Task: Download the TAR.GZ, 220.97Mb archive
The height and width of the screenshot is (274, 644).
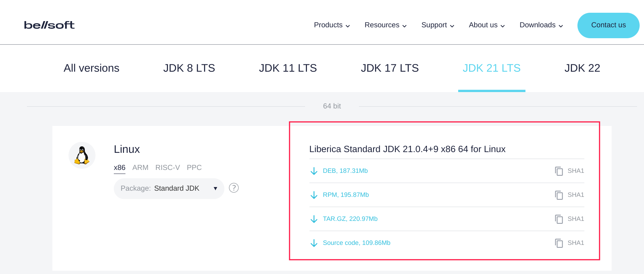Action: (350, 219)
